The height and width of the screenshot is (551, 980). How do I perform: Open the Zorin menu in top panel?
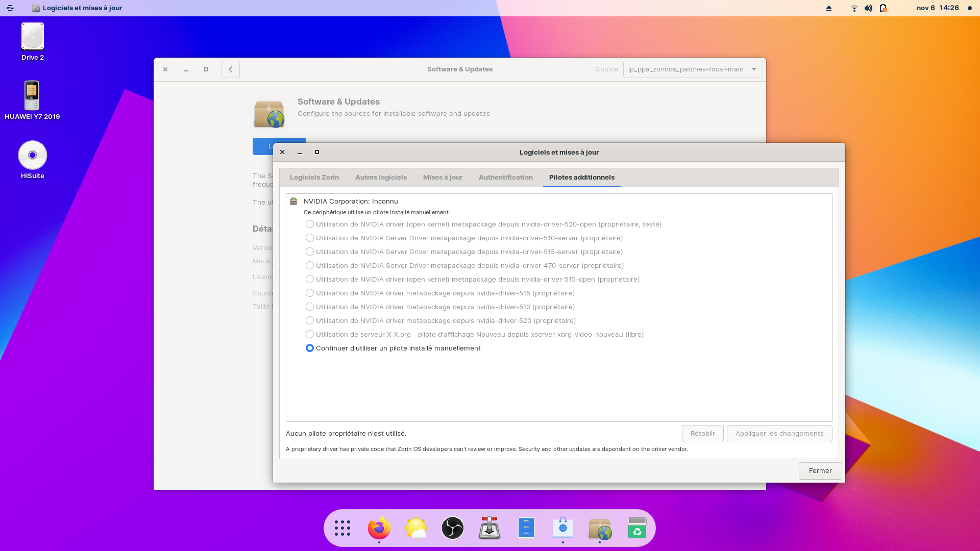[10, 8]
